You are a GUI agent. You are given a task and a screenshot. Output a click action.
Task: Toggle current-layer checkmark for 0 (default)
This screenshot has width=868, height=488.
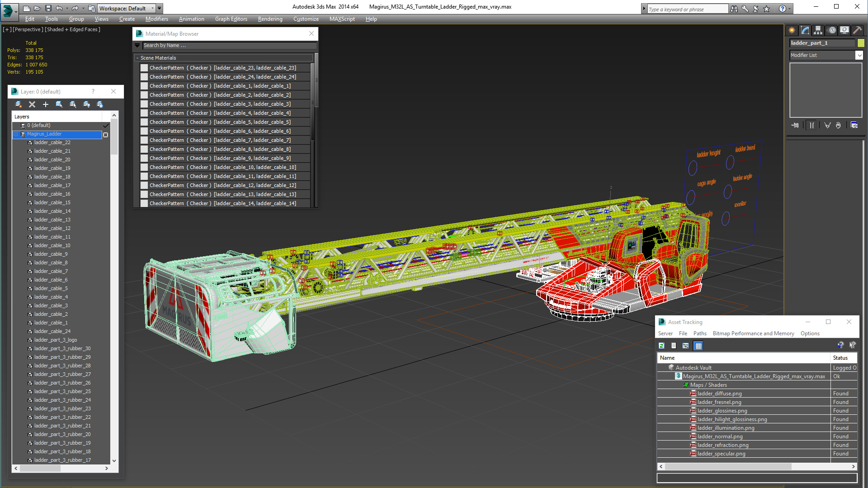tap(106, 126)
